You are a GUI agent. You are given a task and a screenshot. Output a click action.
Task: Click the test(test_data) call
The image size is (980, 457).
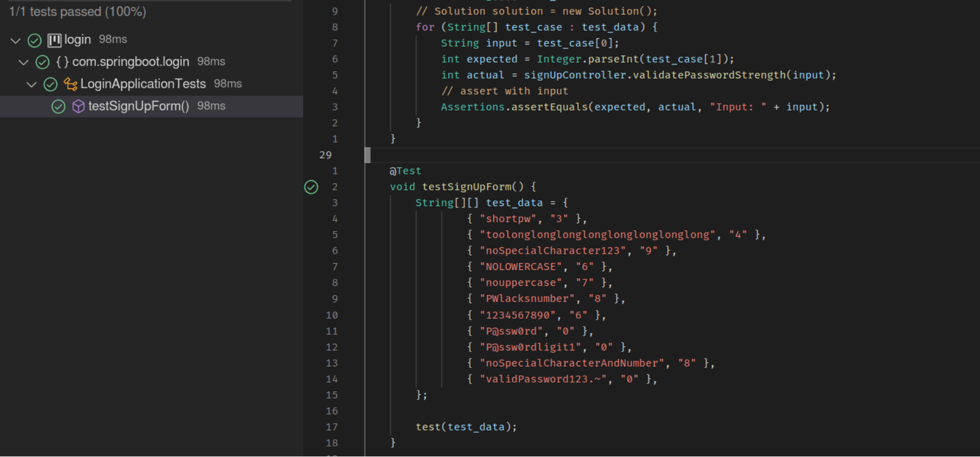click(x=466, y=427)
